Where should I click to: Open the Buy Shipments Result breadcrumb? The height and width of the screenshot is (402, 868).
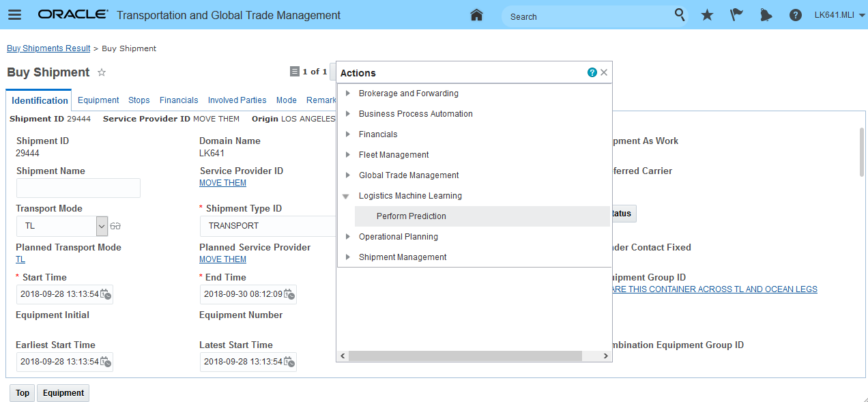(x=48, y=48)
